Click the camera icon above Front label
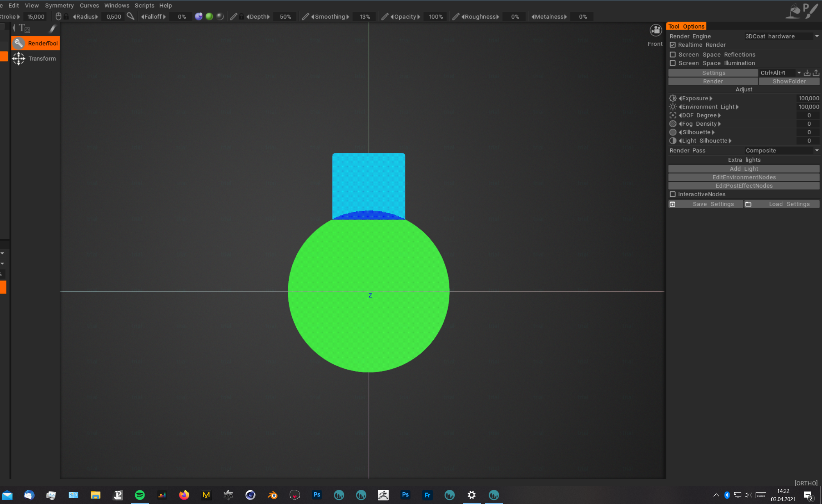The width and height of the screenshot is (822, 504). point(656,31)
